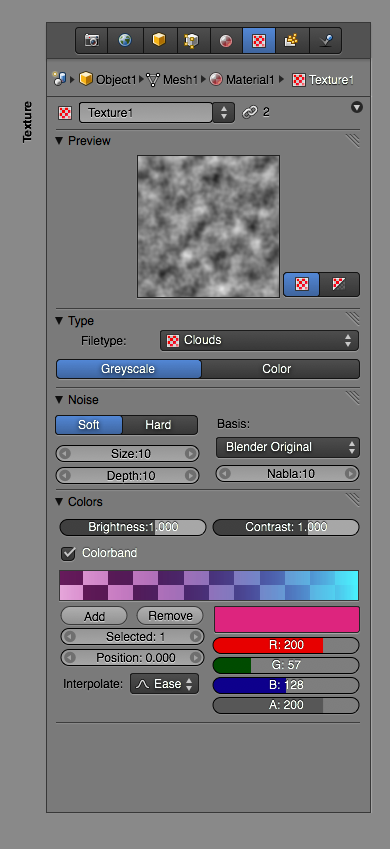Viewport: 390px width, 849px height.
Task: Increase Depth value with right arrow
Action: coord(191,475)
